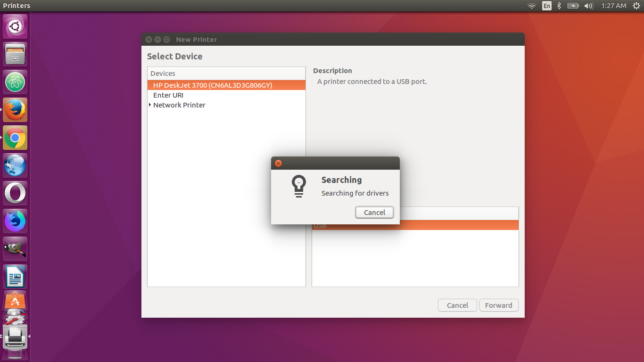Open the system gear session menu
The image size is (644, 362).
click(636, 6)
